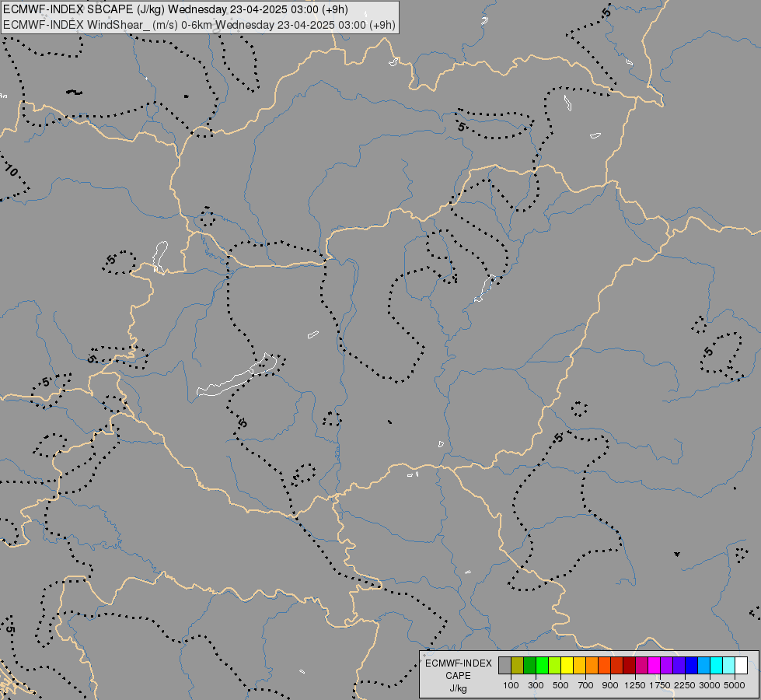Select the azure swatch left of 3000
Viewport: 761px width, 700px height.
click(x=703, y=665)
